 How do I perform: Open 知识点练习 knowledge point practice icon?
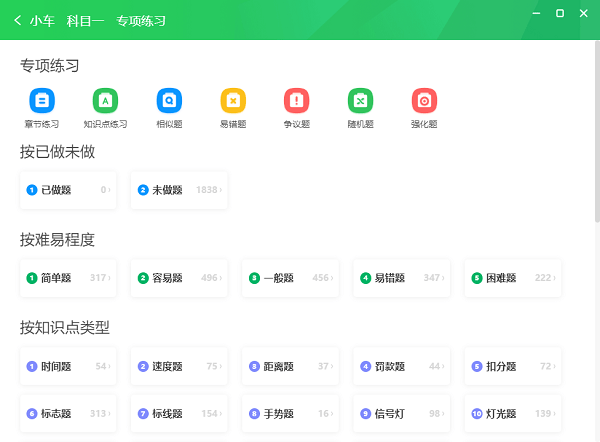(x=105, y=101)
